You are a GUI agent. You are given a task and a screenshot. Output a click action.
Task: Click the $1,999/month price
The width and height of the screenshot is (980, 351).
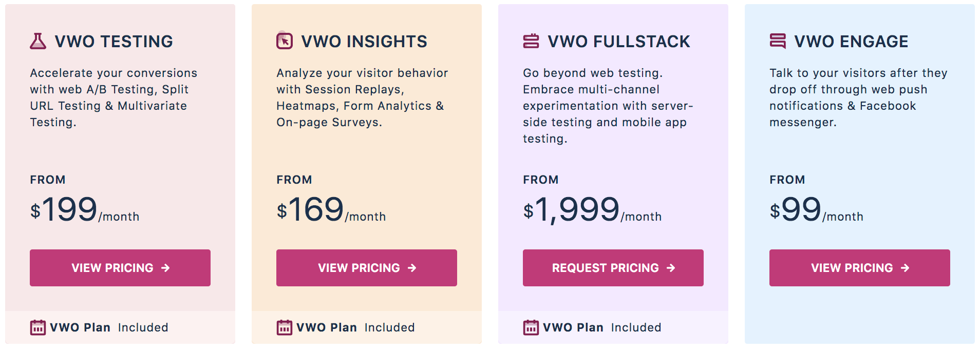592,210
